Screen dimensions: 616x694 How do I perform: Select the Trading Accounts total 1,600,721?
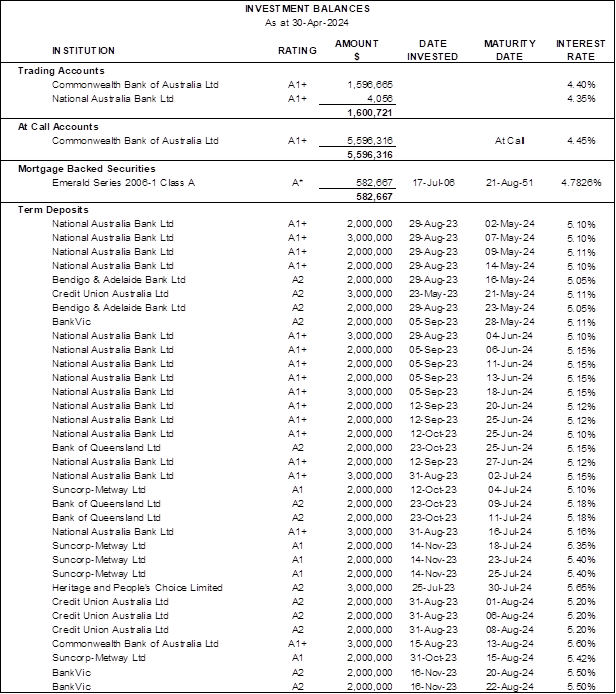(x=370, y=112)
